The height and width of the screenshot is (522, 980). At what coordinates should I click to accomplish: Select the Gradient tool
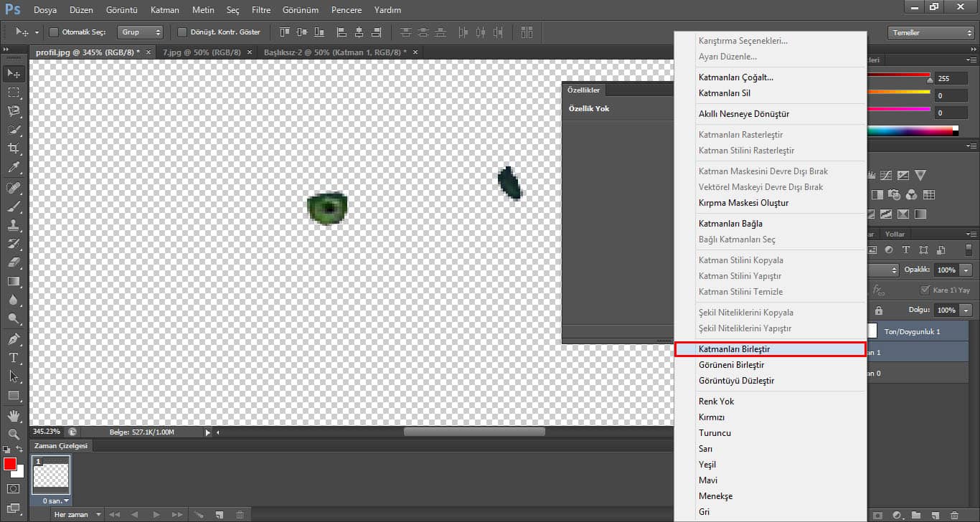point(14,282)
